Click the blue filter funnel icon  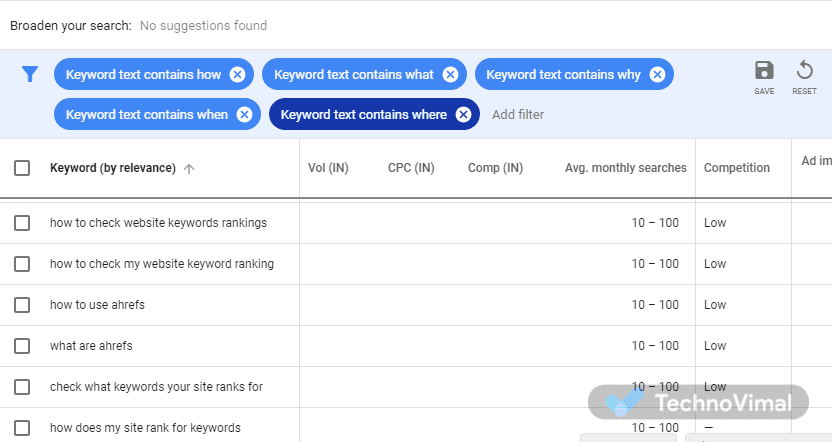30,74
